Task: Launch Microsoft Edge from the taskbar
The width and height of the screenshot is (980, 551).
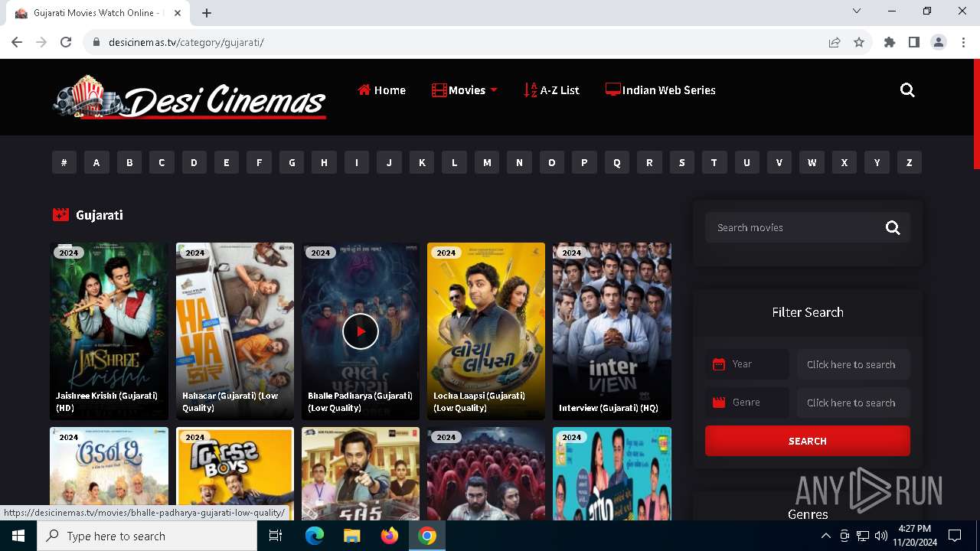Action: pos(315,536)
